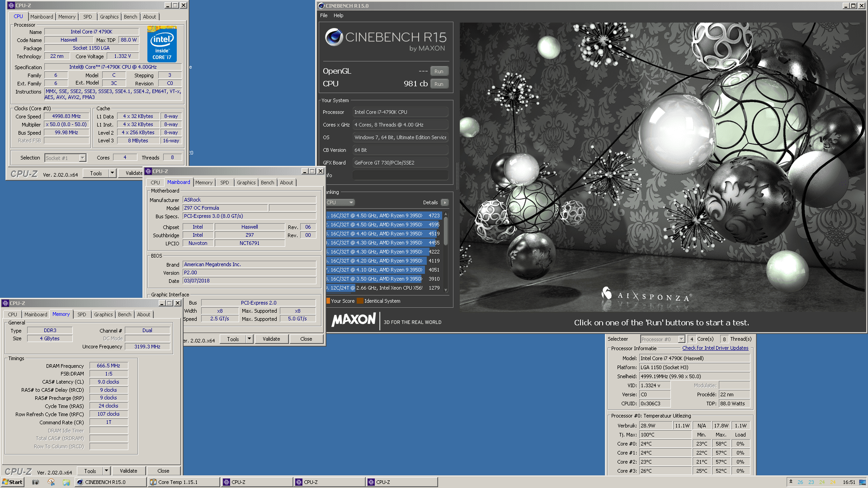This screenshot has height=488, width=868.
Task: Switch to Bench tab in CPU-Z CPU window
Action: 130,17
